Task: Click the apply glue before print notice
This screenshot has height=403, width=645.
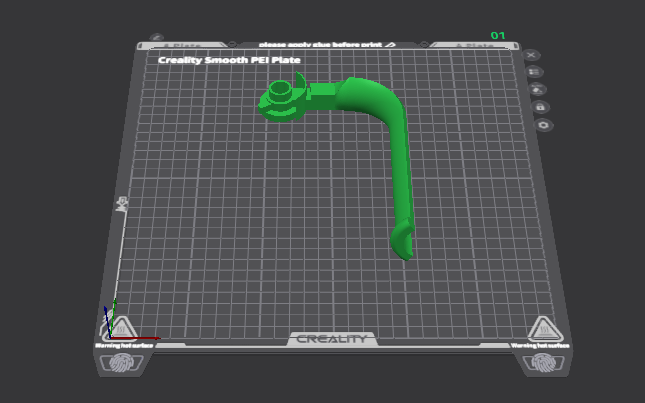Action: point(320,44)
